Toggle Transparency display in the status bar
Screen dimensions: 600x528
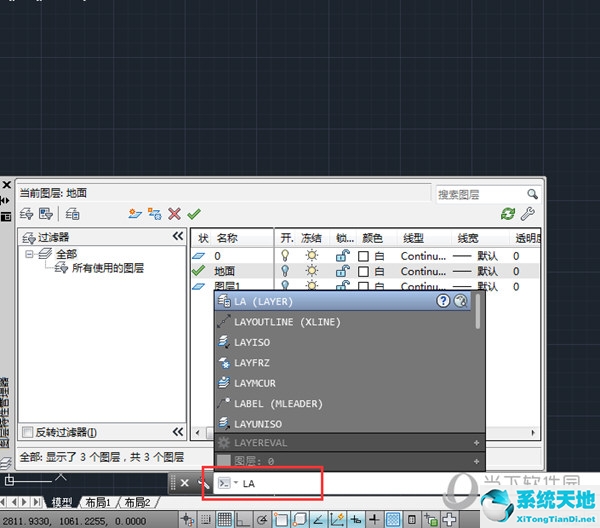tap(393, 519)
